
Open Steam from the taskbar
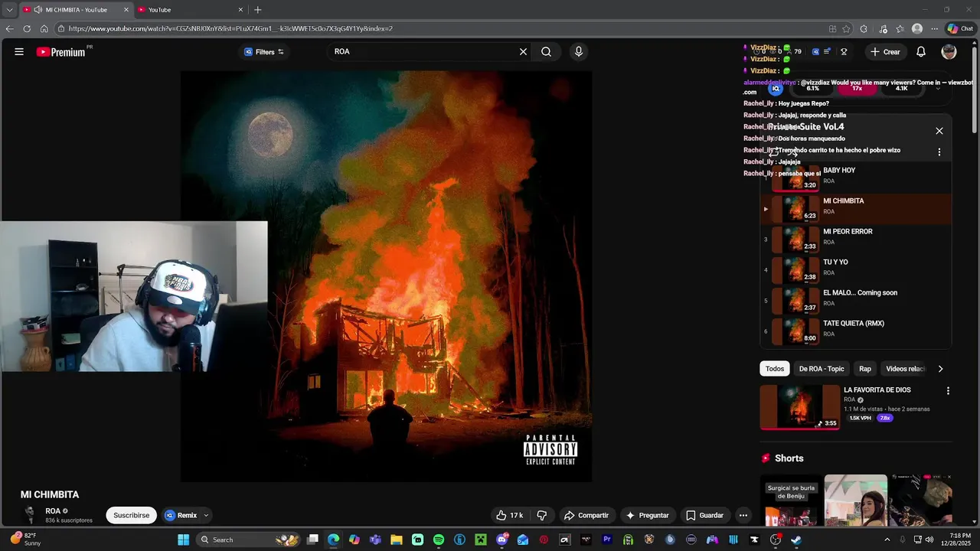[796, 540]
